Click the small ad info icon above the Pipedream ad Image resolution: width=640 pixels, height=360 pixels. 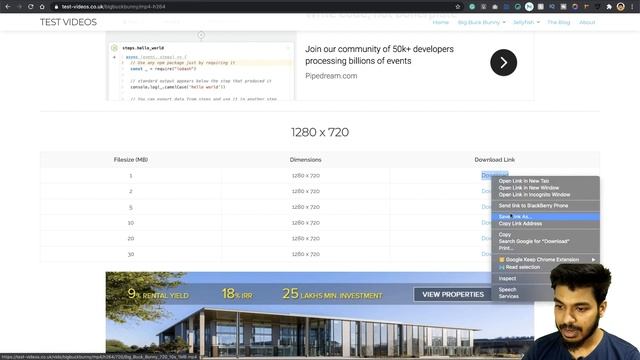click(x=201, y=35)
